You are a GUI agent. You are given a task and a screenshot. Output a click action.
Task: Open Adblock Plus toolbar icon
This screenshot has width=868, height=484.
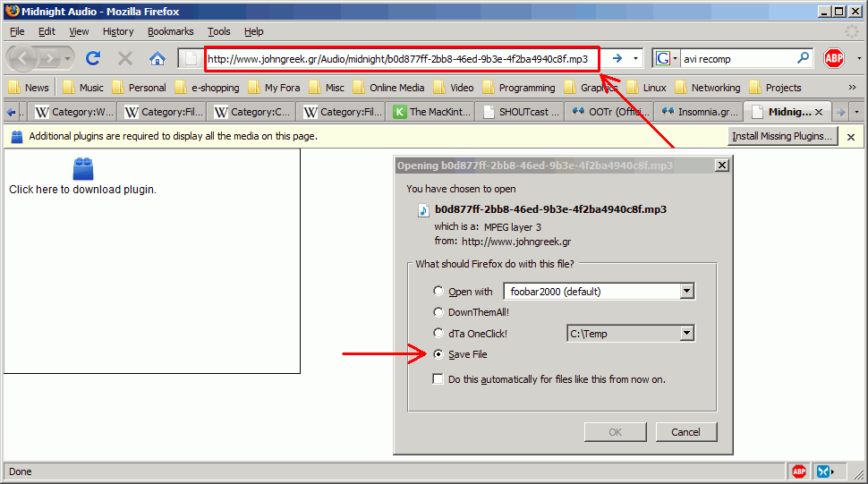834,58
